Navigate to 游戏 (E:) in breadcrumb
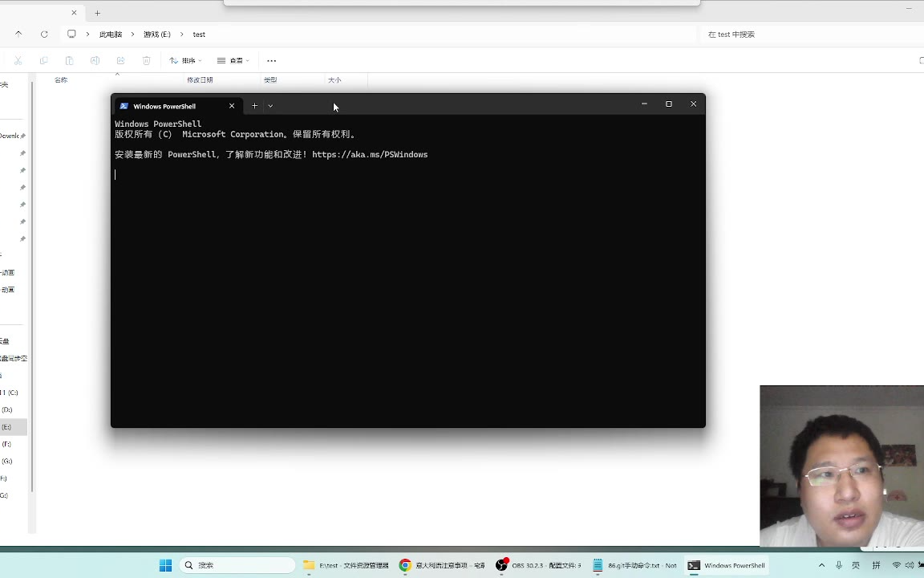This screenshot has width=924, height=578. pyautogui.click(x=156, y=35)
